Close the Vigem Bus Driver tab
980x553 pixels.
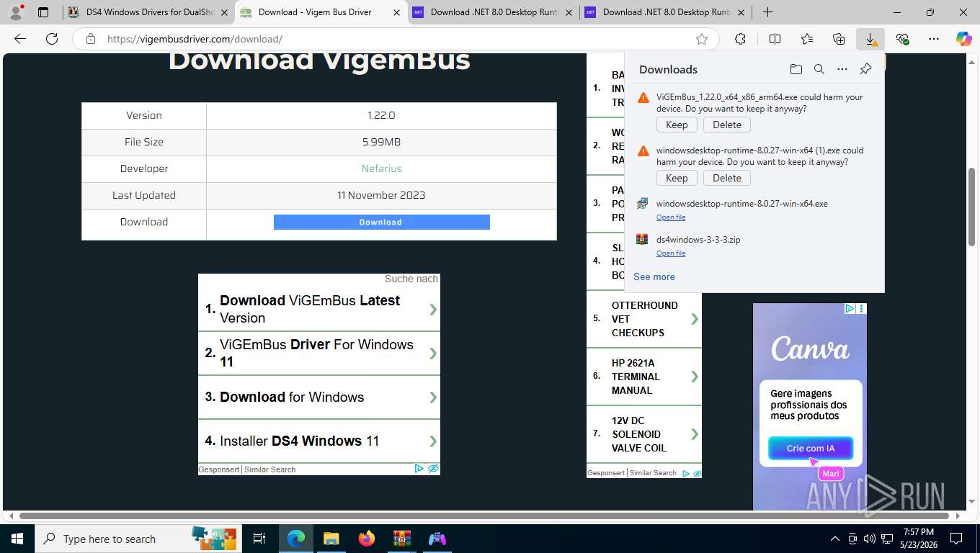396,12
